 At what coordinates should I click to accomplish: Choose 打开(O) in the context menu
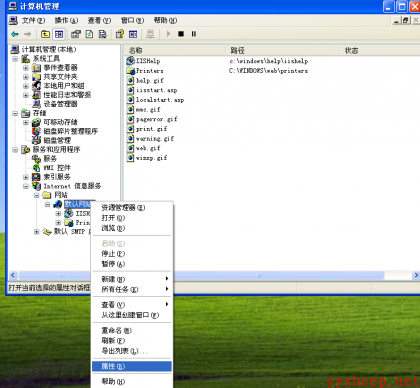coord(132,218)
